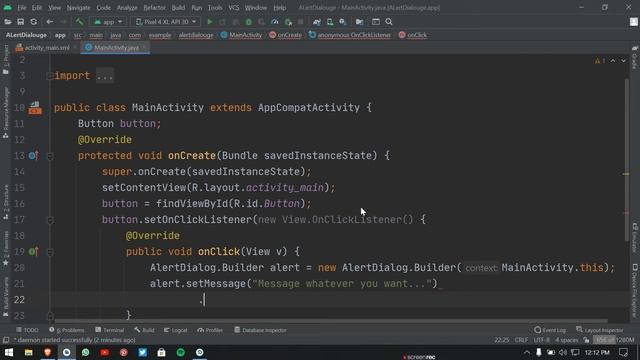Image resolution: width=640 pixels, height=360 pixels.
Task: Select the MainActivity.java editor tab
Action: pos(116,48)
